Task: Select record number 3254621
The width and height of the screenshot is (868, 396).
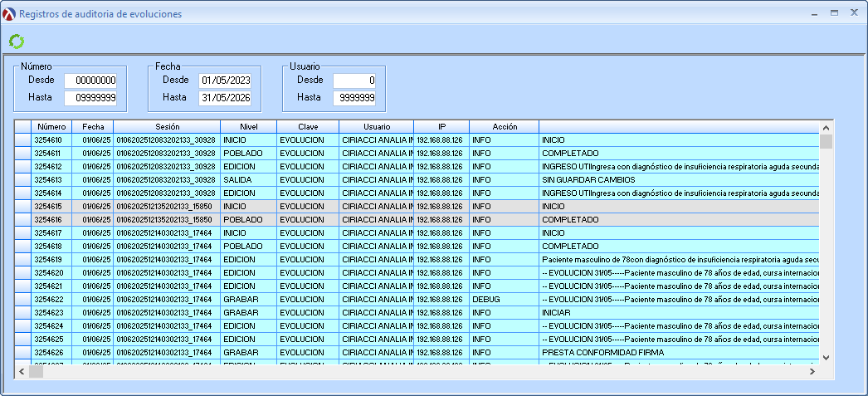Action: pos(417,286)
